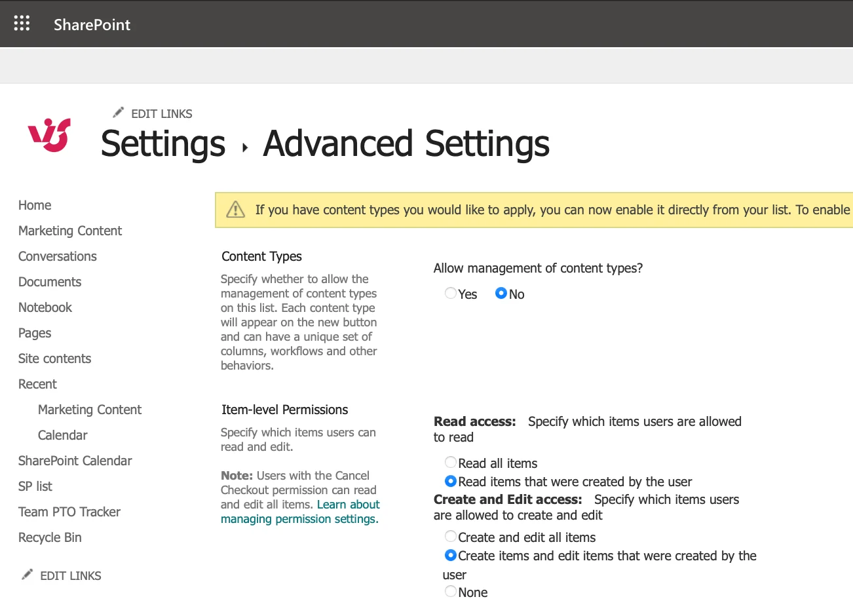Click the 'Read access:' label
The image size is (853, 616).
475,421
